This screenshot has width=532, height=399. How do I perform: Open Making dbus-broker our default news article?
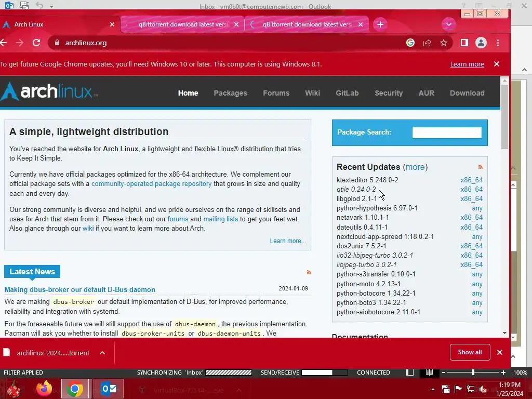(x=79, y=289)
